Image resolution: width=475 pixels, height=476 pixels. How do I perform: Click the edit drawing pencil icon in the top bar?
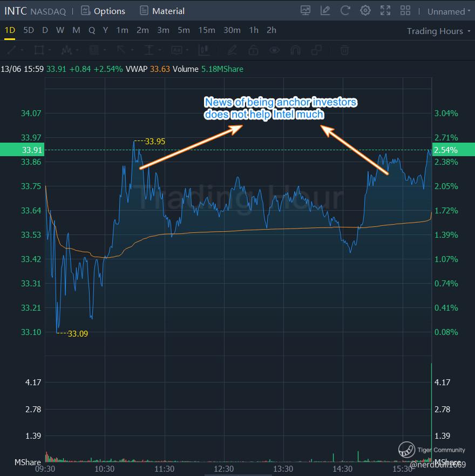click(325, 11)
